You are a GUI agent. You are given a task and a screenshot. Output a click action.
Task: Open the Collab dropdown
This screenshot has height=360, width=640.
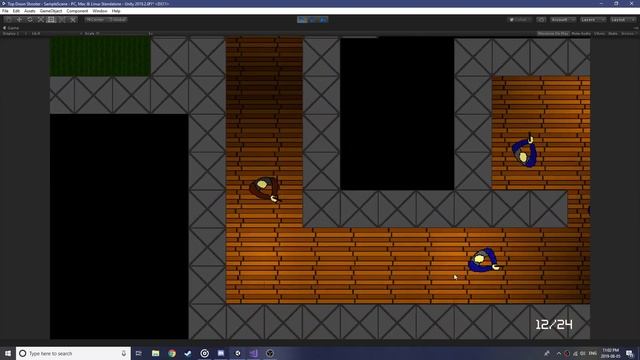coord(519,20)
